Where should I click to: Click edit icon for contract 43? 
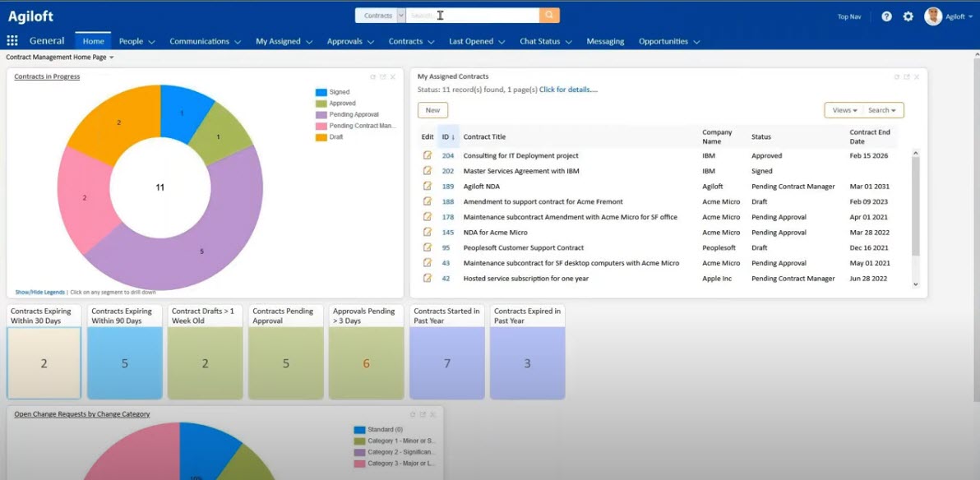pyautogui.click(x=428, y=262)
